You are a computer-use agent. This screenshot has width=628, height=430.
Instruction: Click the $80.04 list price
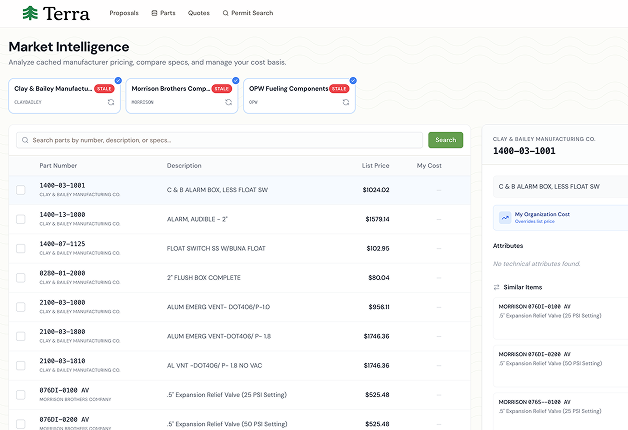click(379, 277)
